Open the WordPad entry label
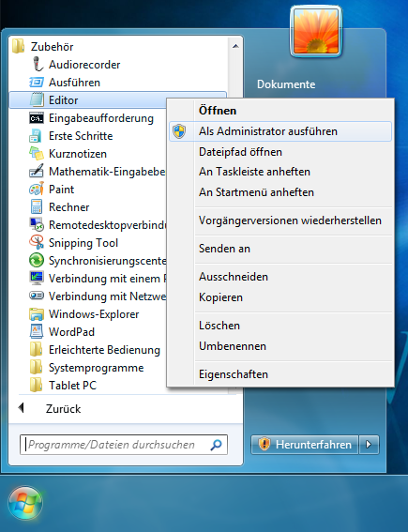The height and width of the screenshot is (532, 408). click(x=71, y=332)
